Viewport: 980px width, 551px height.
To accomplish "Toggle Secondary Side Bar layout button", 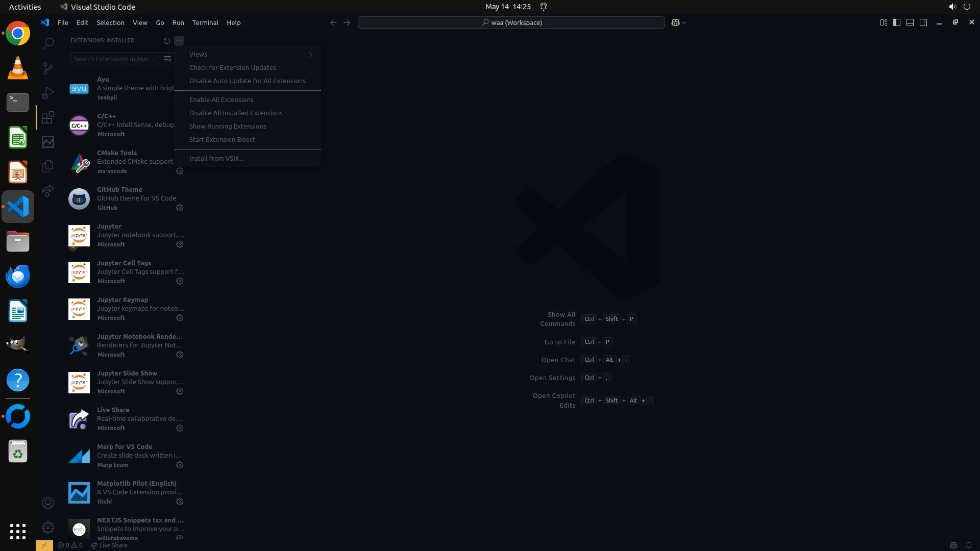I will (x=923, y=22).
